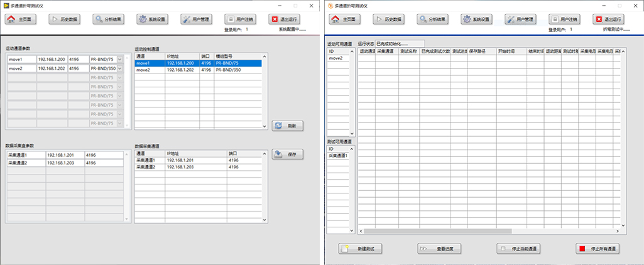Image resolution: width=644 pixels, height=265 pixels.
Task: Open model dropdown in the move1 row
Action: click(119, 60)
